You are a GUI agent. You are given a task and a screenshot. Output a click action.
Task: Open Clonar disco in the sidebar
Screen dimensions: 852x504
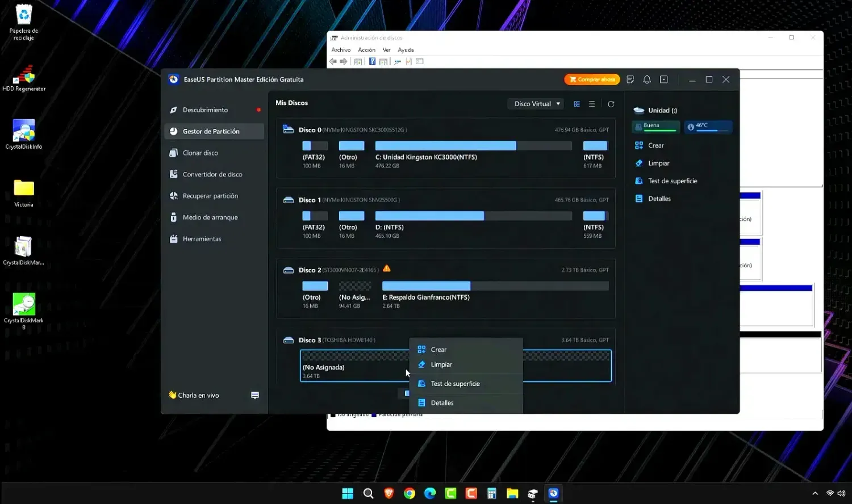[x=200, y=153]
